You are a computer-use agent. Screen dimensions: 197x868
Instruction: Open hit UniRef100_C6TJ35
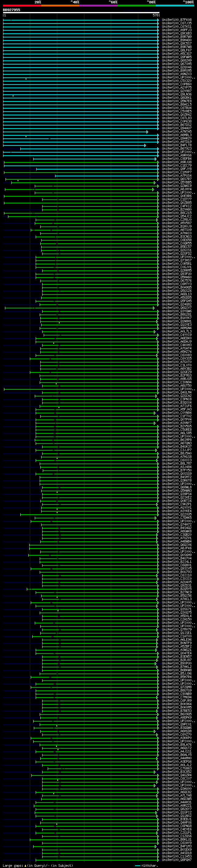176,23
